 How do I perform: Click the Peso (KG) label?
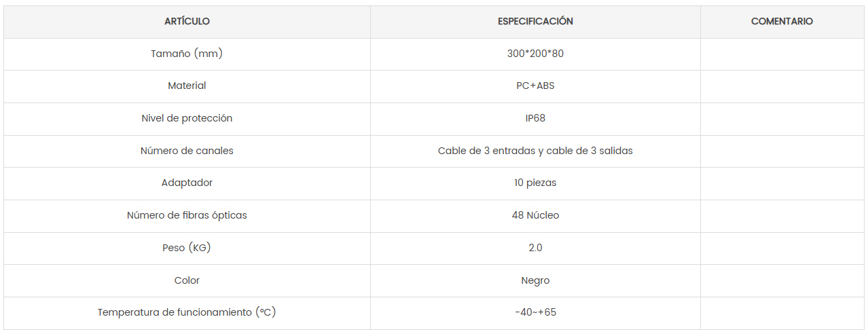click(x=187, y=248)
